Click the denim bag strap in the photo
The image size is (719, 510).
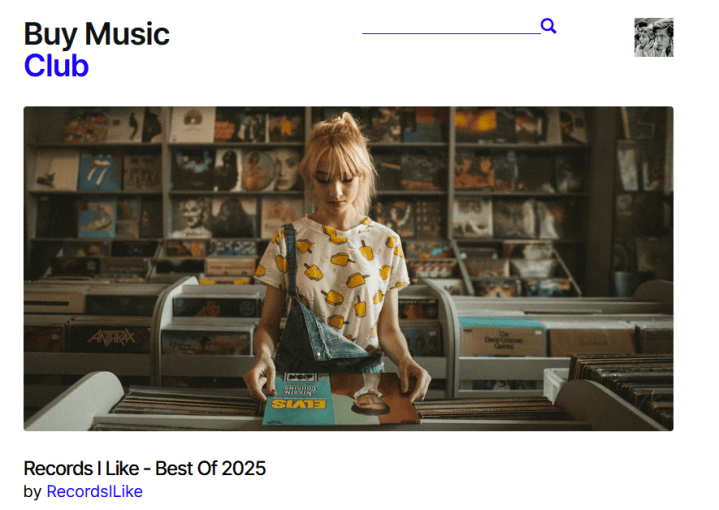[291, 259]
